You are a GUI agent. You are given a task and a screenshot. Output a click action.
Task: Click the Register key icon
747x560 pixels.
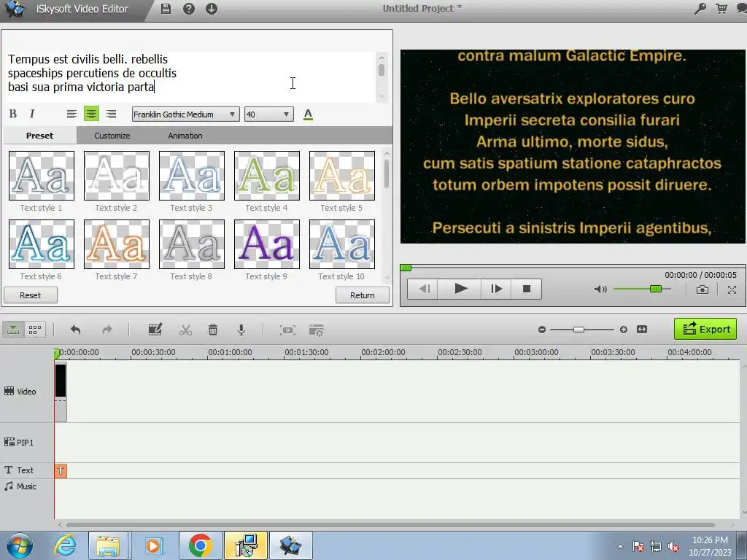click(700, 9)
